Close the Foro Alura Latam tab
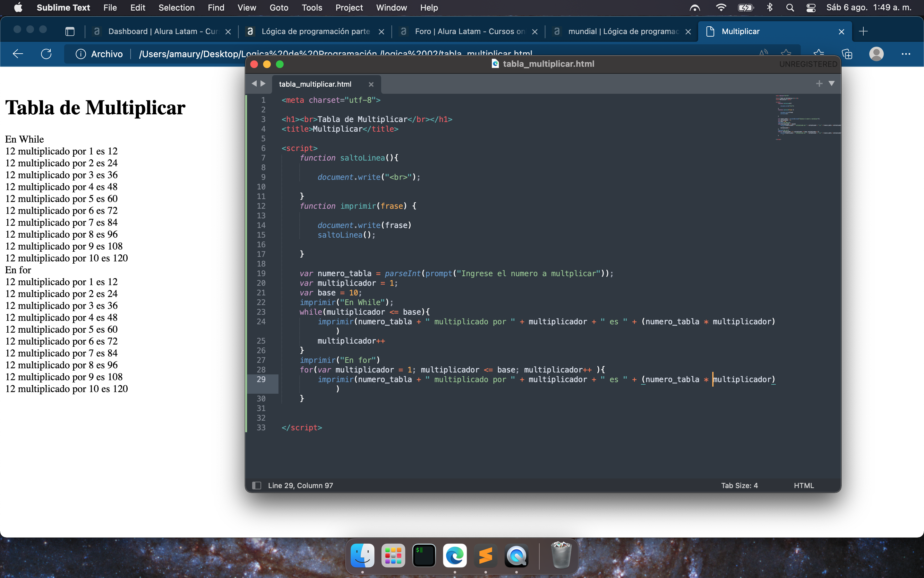The width and height of the screenshot is (924, 578). coord(535,32)
